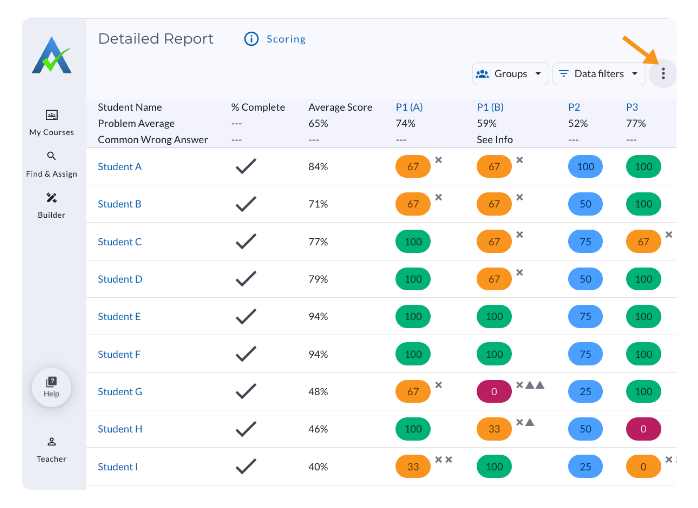Click Student D's P1 (B) score 67
This screenshot has height=508, width=698.
click(x=494, y=279)
